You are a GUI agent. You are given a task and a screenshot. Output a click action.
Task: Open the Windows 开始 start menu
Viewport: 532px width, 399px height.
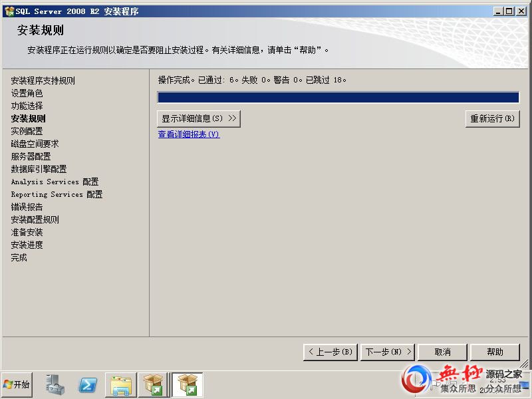pos(17,385)
